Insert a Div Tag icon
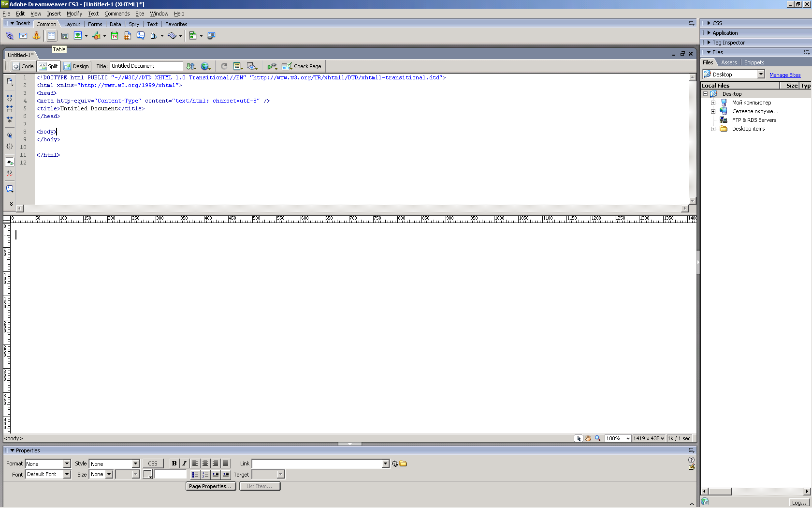Viewport: 812px width, 508px height. pos(64,36)
